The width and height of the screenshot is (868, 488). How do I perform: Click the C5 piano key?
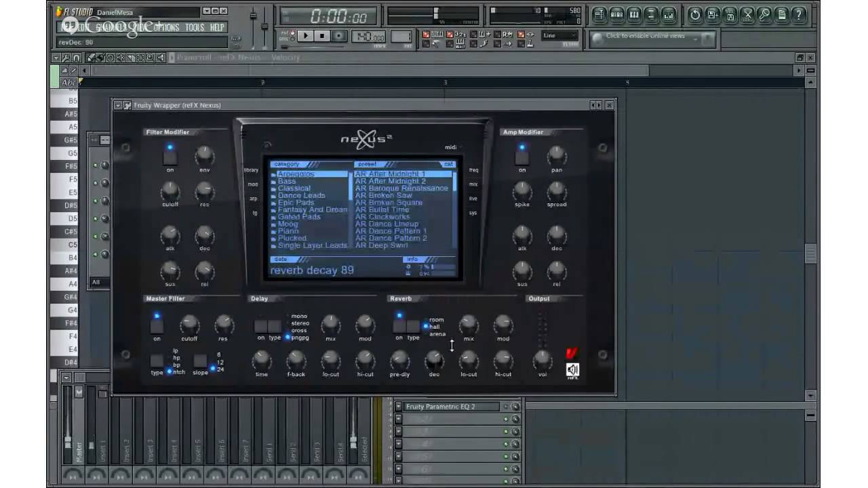pos(64,245)
